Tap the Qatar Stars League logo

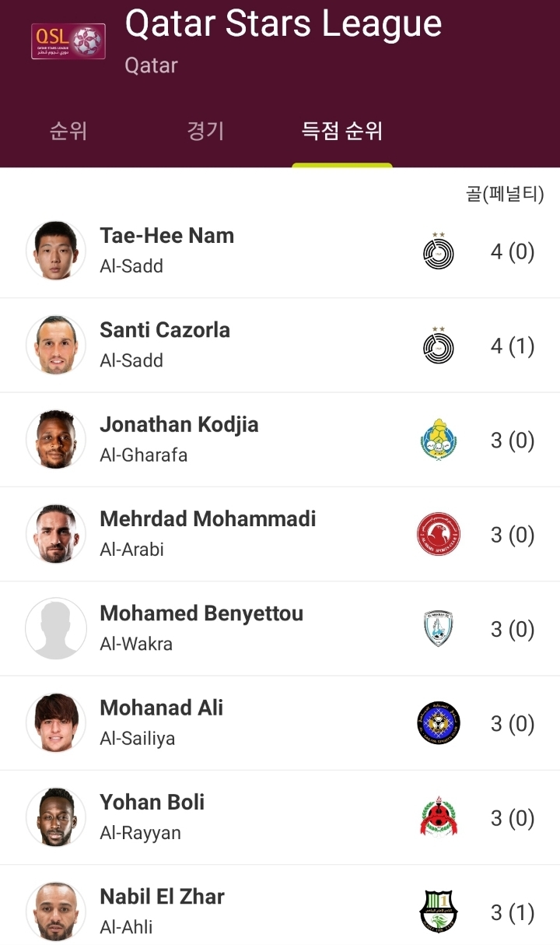pyautogui.click(x=68, y=41)
